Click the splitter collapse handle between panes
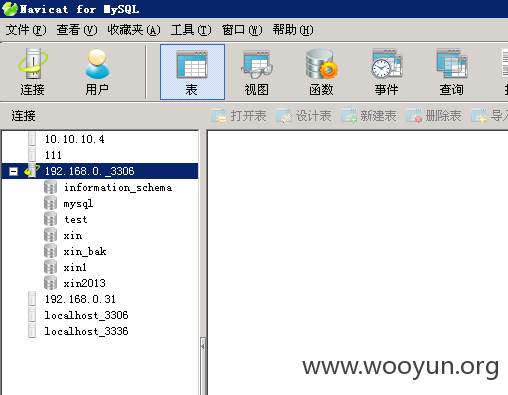Image resolution: width=508 pixels, height=395 pixels. (x=203, y=347)
